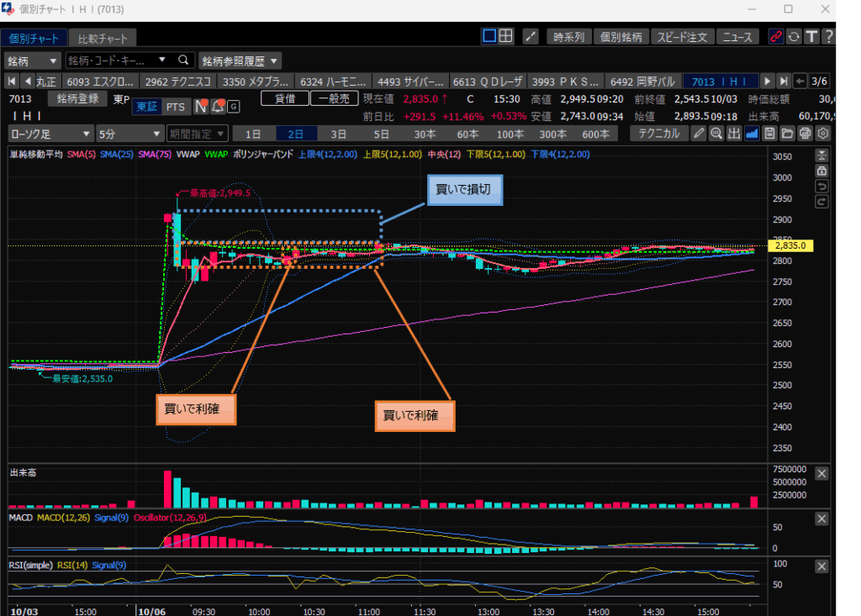
Task: Open the 5分 interval dropdown
Action: tap(129, 134)
